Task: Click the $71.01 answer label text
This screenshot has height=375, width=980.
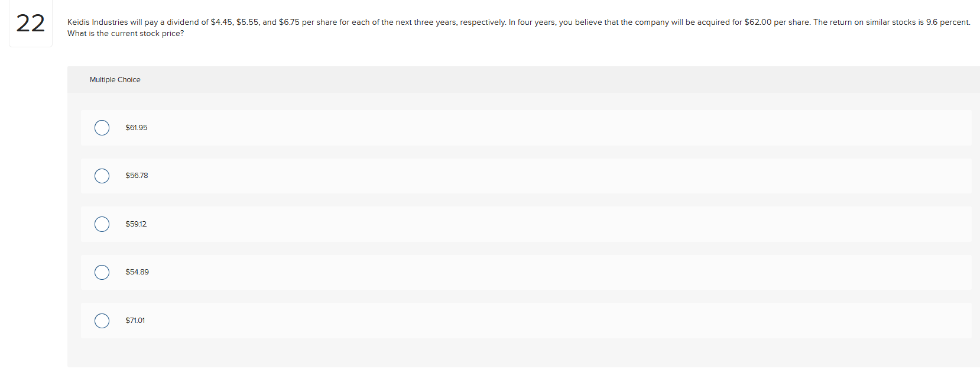Action: pyautogui.click(x=134, y=321)
